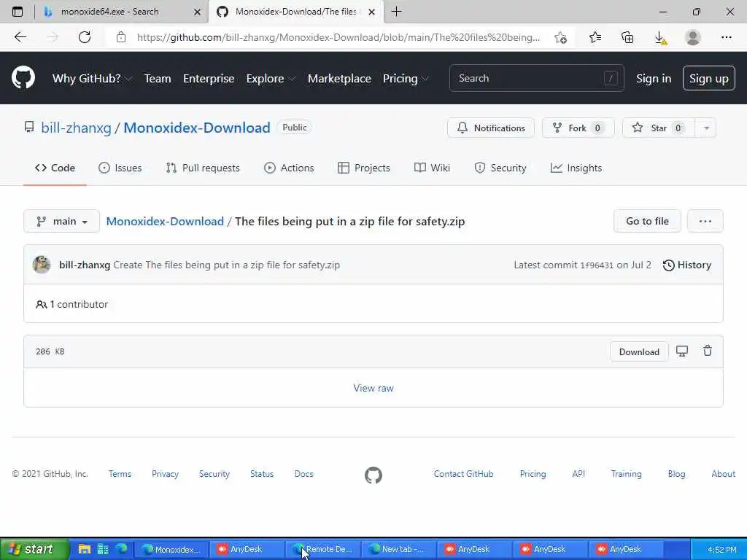Expand the Pricing dropdown menu
The width and height of the screenshot is (747, 560).
406,79
